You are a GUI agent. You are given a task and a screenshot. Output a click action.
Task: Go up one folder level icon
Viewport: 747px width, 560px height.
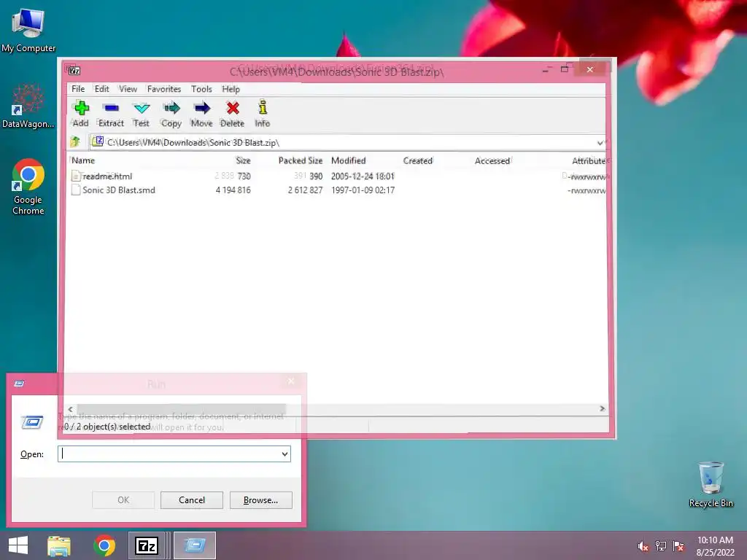(75, 142)
